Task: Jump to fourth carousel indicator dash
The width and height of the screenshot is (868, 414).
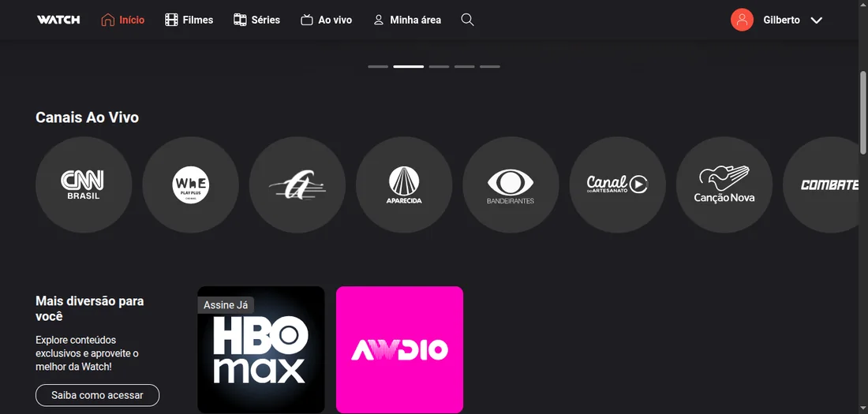Action: click(x=465, y=66)
